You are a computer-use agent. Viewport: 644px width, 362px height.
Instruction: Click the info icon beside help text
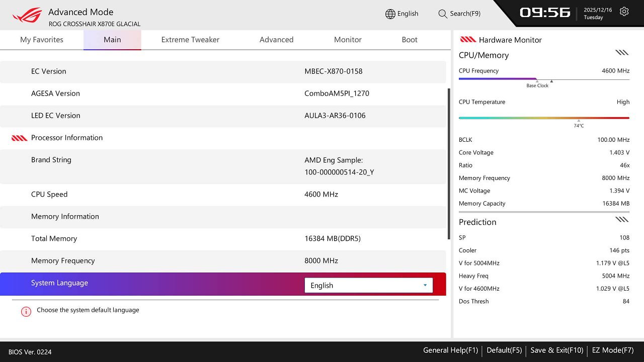(26, 312)
